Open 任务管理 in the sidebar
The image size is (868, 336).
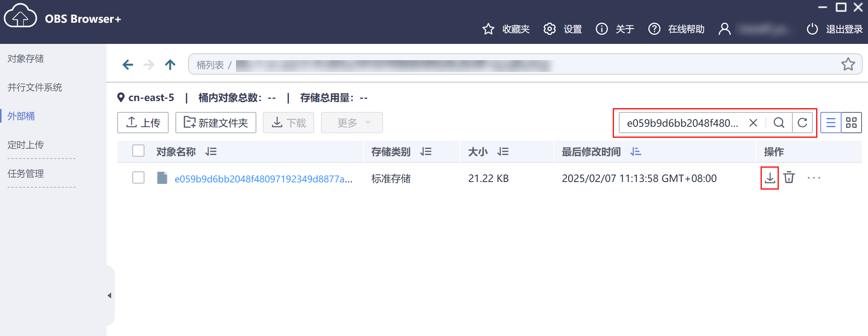26,174
